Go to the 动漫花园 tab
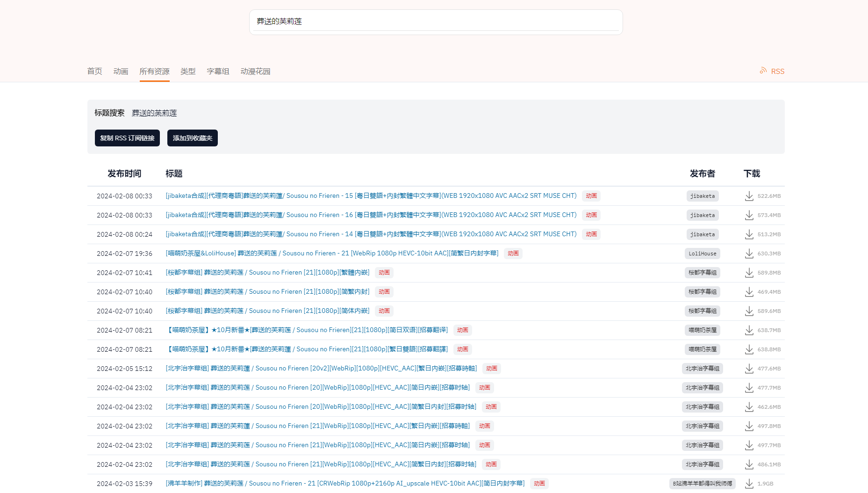The width and height of the screenshot is (868, 493). 255,71
